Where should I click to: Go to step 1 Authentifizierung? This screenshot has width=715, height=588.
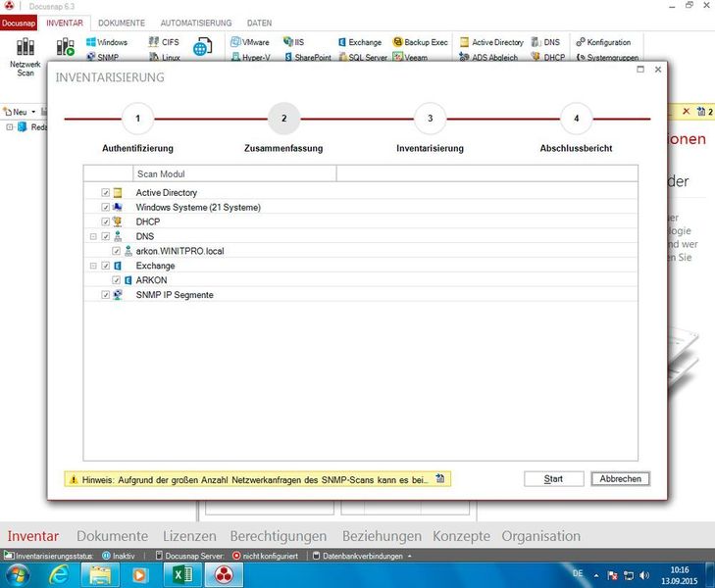137,119
